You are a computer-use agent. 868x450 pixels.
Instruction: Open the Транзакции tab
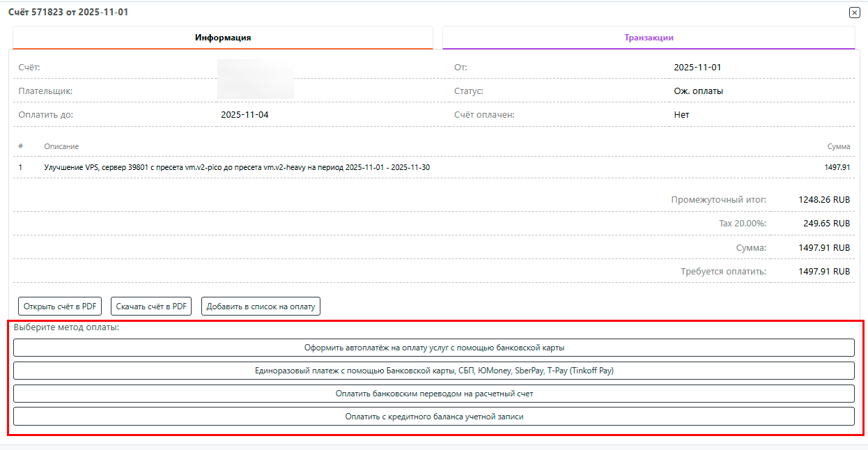pyautogui.click(x=649, y=38)
